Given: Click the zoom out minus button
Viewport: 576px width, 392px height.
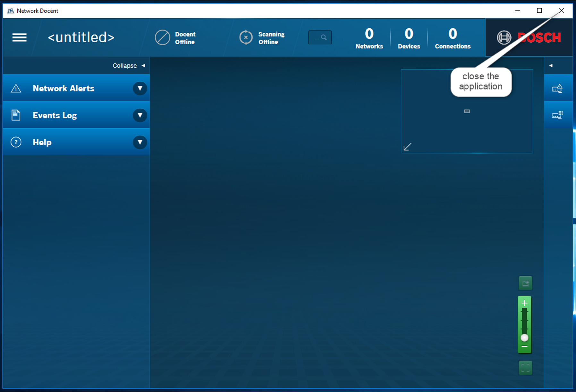Looking at the screenshot, I should click(x=524, y=347).
